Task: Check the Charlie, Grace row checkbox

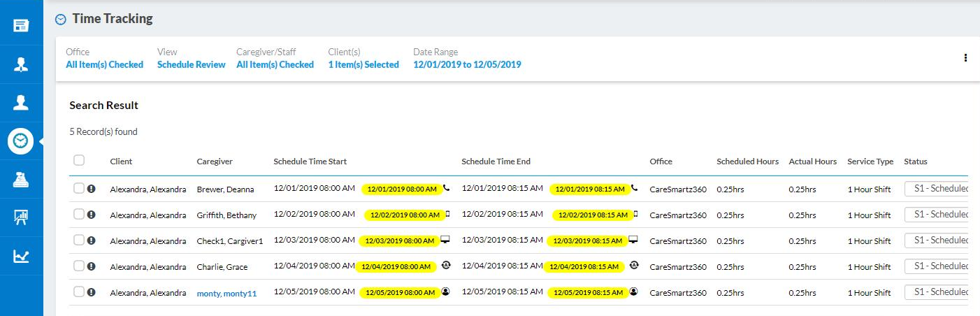Action: (79, 266)
